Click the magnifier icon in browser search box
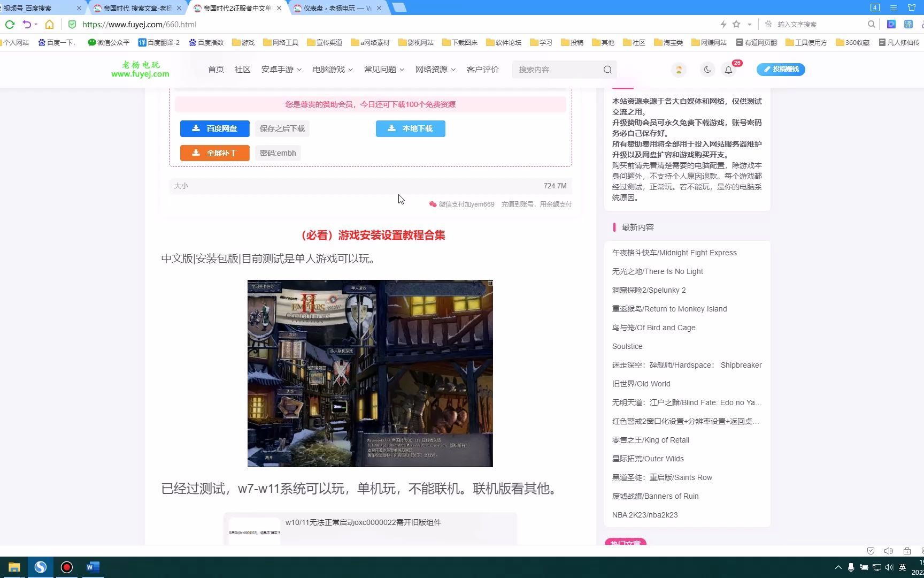 tap(871, 24)
